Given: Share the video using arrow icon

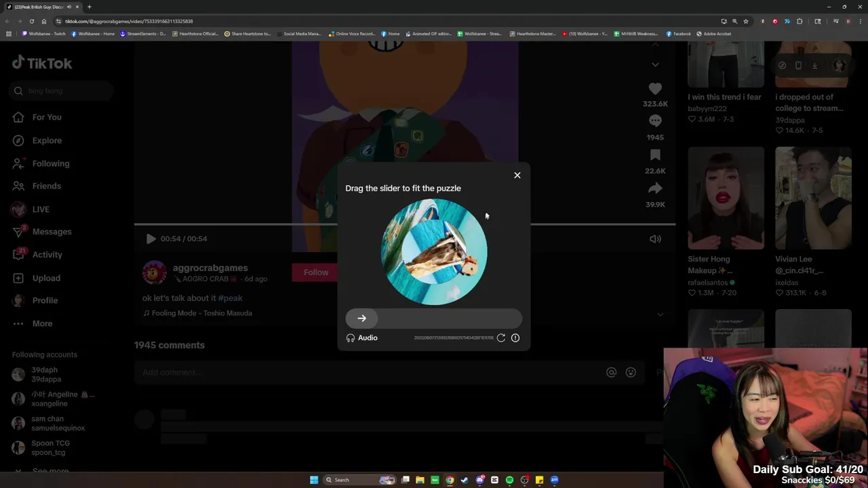Looking at the screenshot, I should [655, 188].
